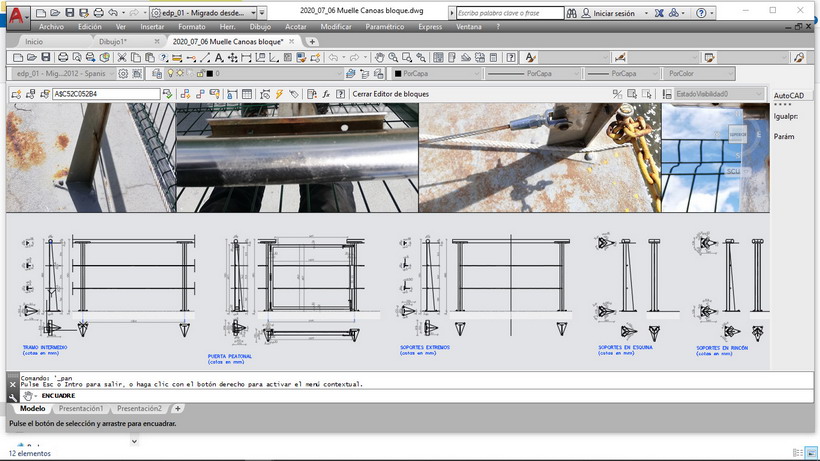
Task: Click Make Invisible icon near EstadoVisibilidad0
Action: (x=647, y=94)
